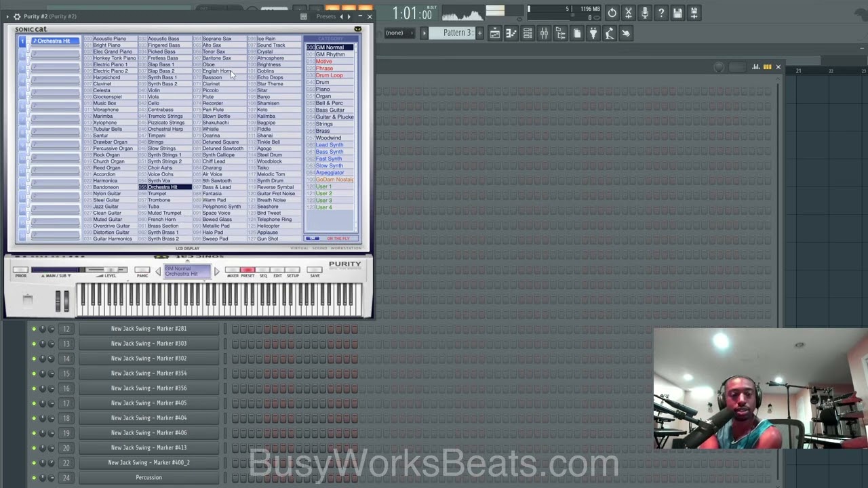868x488 pixels.
Task: Toggle the PRESET button in Purity
Action: [x=248, y=270]
